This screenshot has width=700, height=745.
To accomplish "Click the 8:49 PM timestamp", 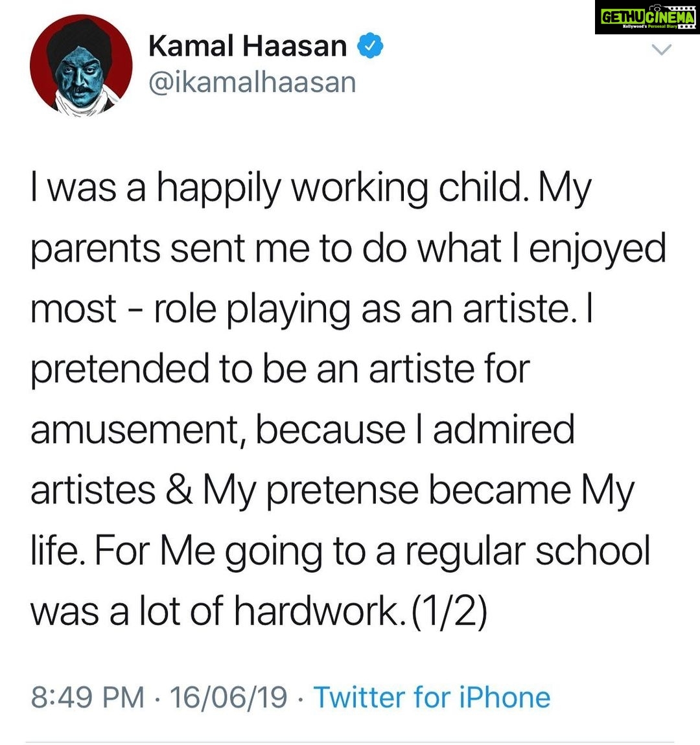I will 88,698.
